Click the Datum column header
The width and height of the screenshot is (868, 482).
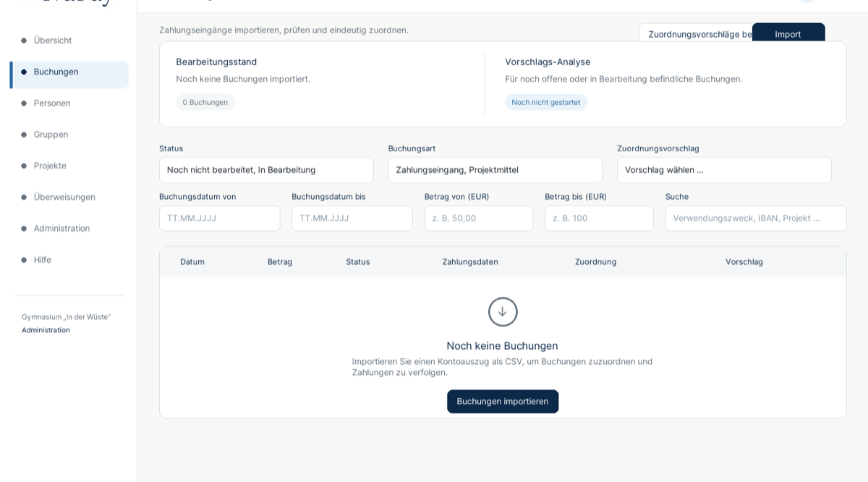pos(192,262)
